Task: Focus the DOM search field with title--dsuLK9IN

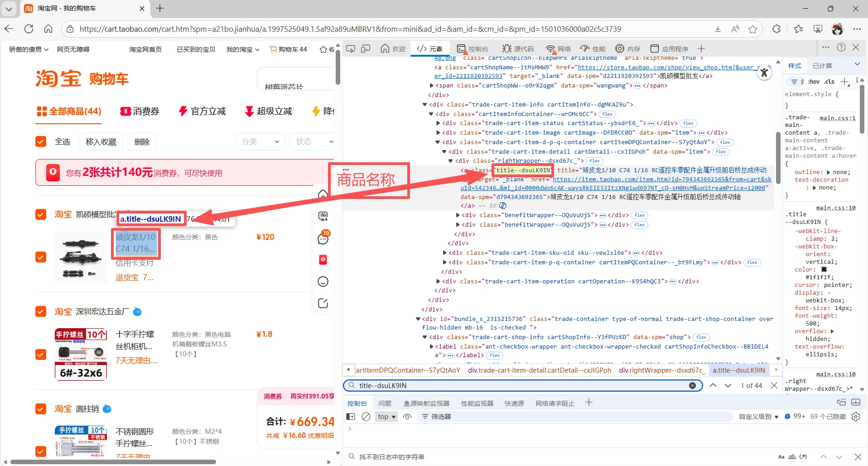Action: 523,385
